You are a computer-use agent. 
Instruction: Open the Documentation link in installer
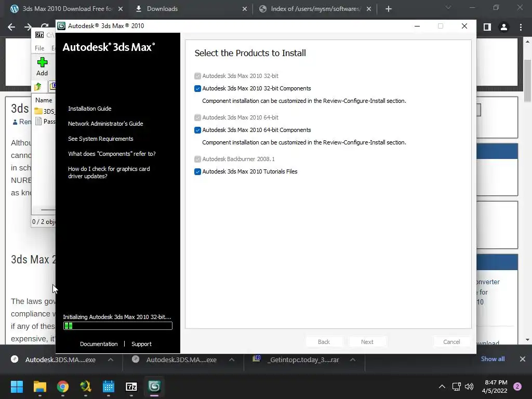(x=99, y=344)
